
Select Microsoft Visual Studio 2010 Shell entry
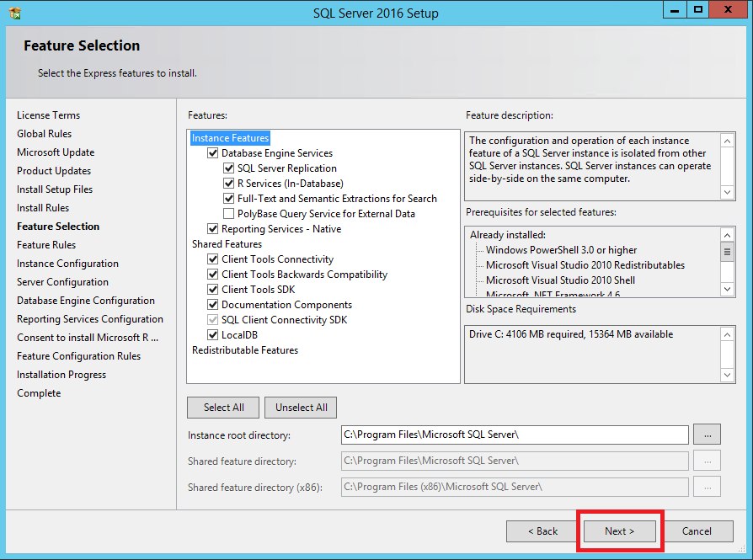coord(560,280)
